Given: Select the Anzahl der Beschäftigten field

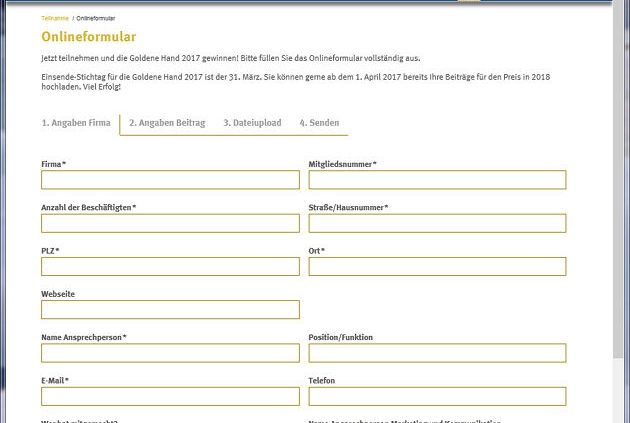Looking at the screenshot, I should click(x=170, y=223).
